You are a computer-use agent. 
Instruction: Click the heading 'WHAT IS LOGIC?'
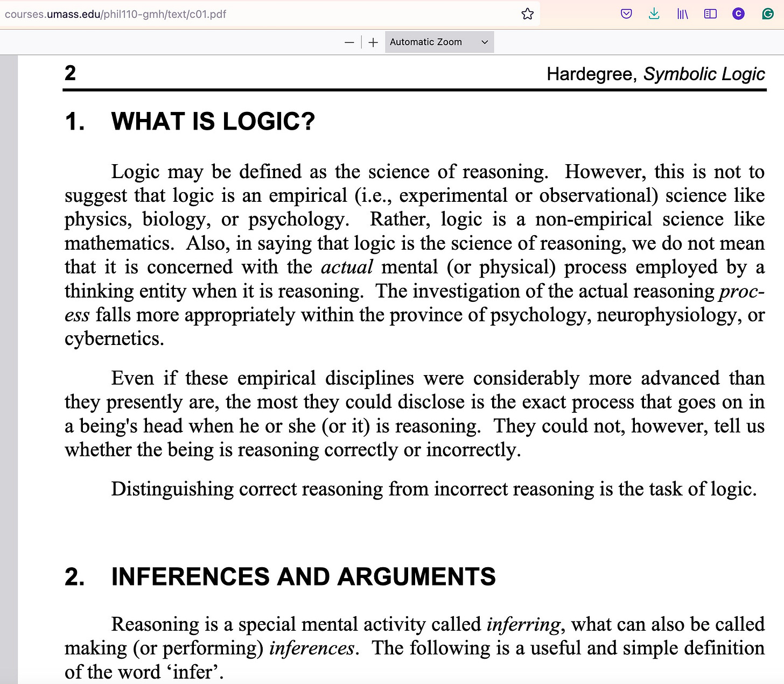pos(213,122)
